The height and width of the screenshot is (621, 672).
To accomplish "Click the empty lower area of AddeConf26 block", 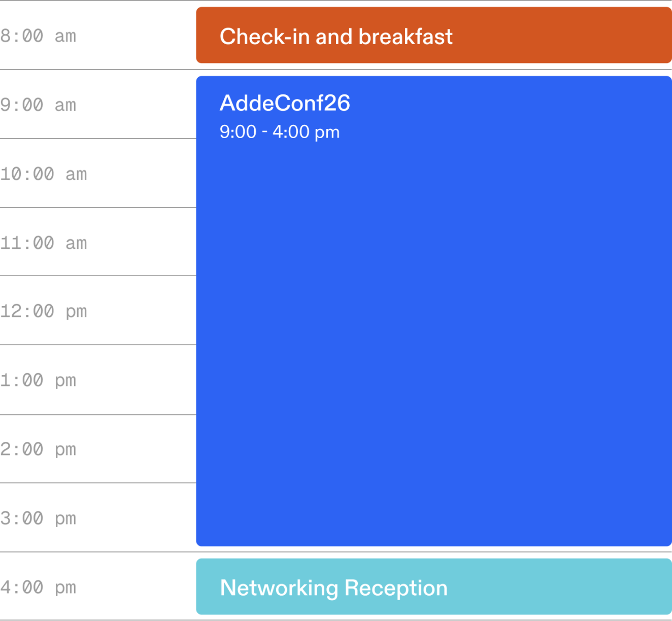I will (434, 482).
